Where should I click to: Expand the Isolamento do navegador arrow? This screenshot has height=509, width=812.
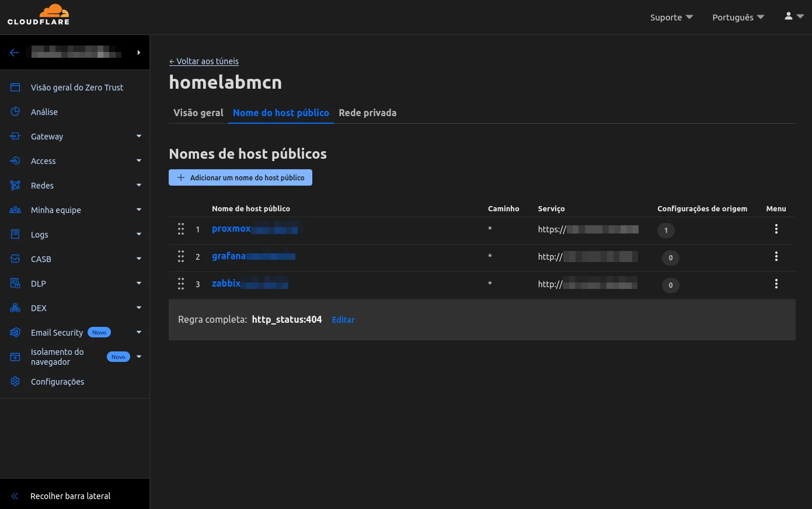coord(139,357)
